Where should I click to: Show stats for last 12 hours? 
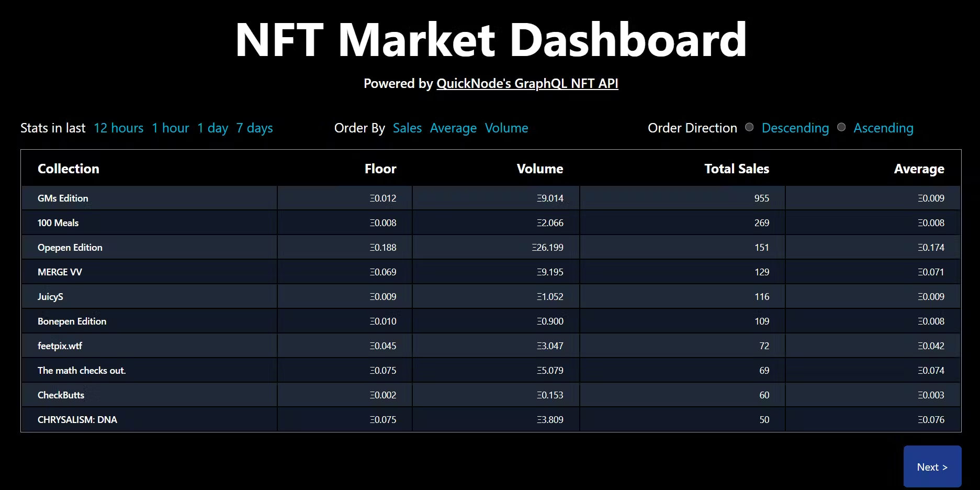tap(118, 128)
